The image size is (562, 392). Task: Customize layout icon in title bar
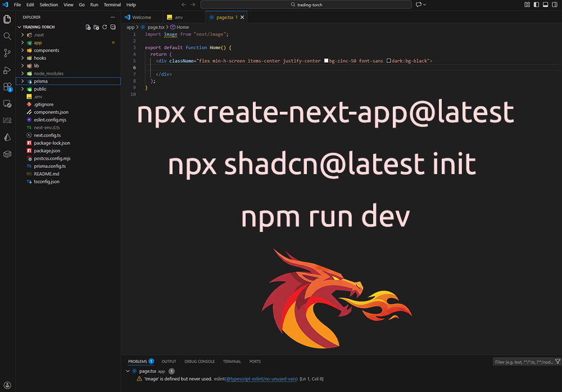coord(527,4)
